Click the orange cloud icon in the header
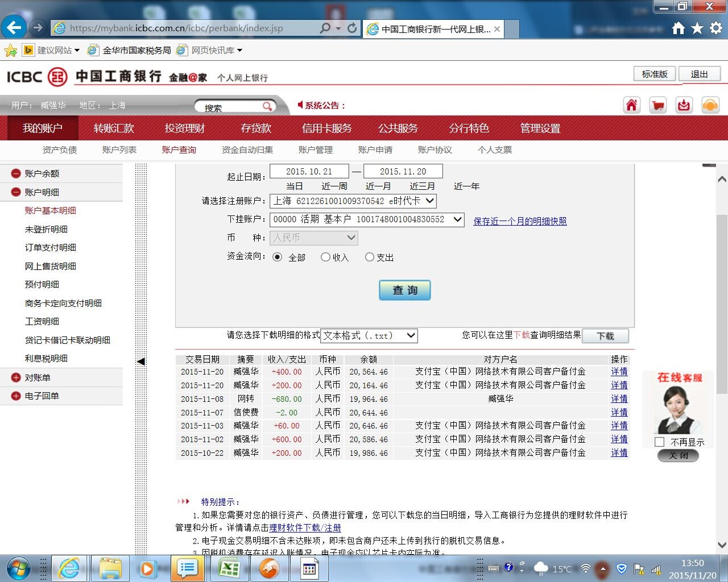This screenshot has height=582, width=728. pyautogui.click(x=710, y=105)
